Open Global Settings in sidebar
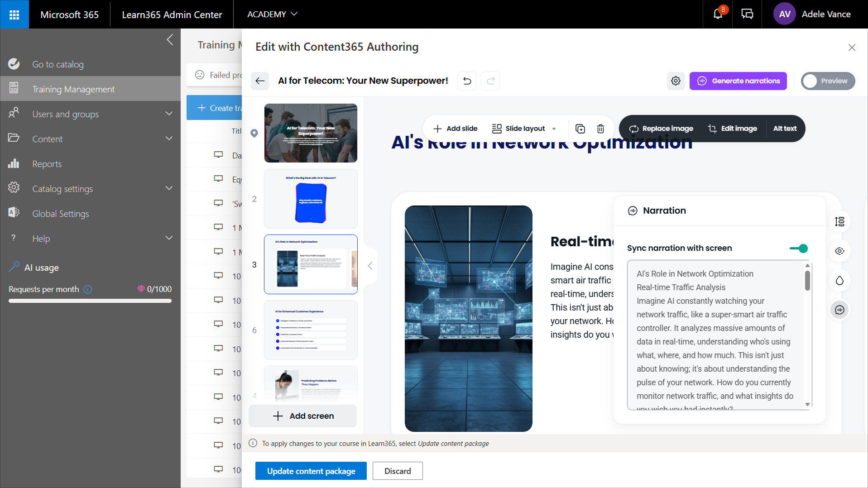868x488 pixels. 60,214
